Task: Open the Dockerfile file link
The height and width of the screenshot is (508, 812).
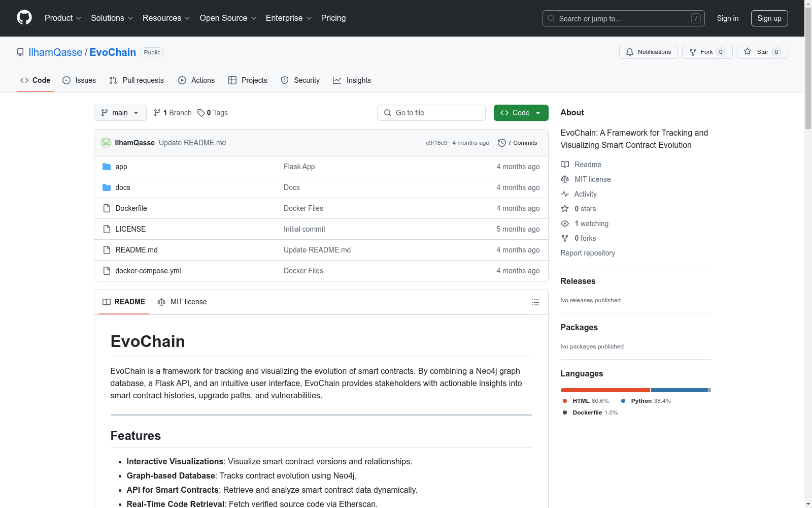Action: click(131, 208)
